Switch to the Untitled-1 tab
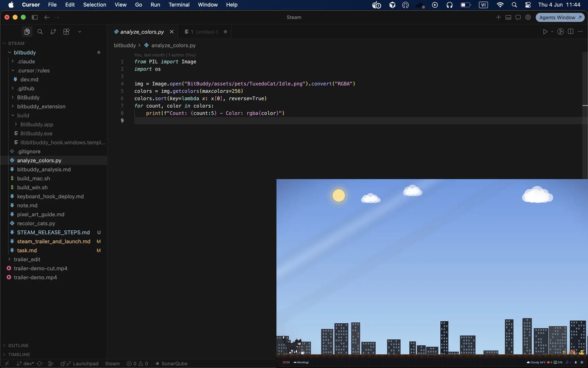This screenshot has width=588, height=368. [x=204, y=32]
